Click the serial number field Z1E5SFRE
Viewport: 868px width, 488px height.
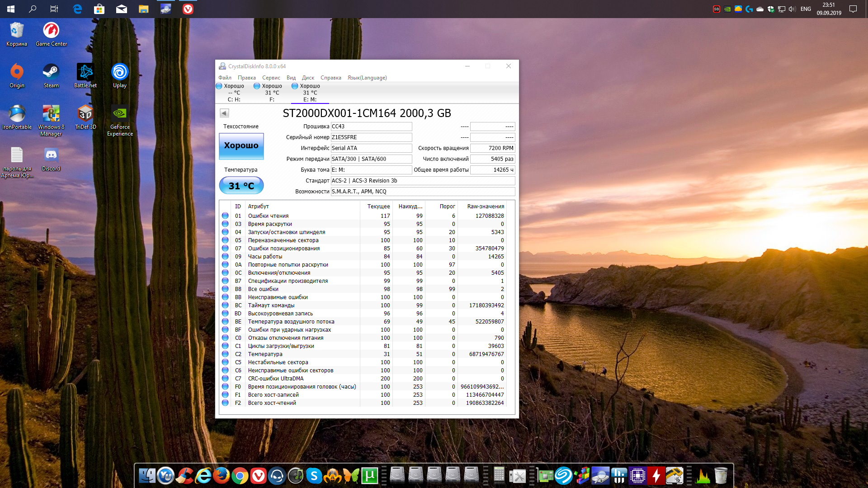[371, 137]
